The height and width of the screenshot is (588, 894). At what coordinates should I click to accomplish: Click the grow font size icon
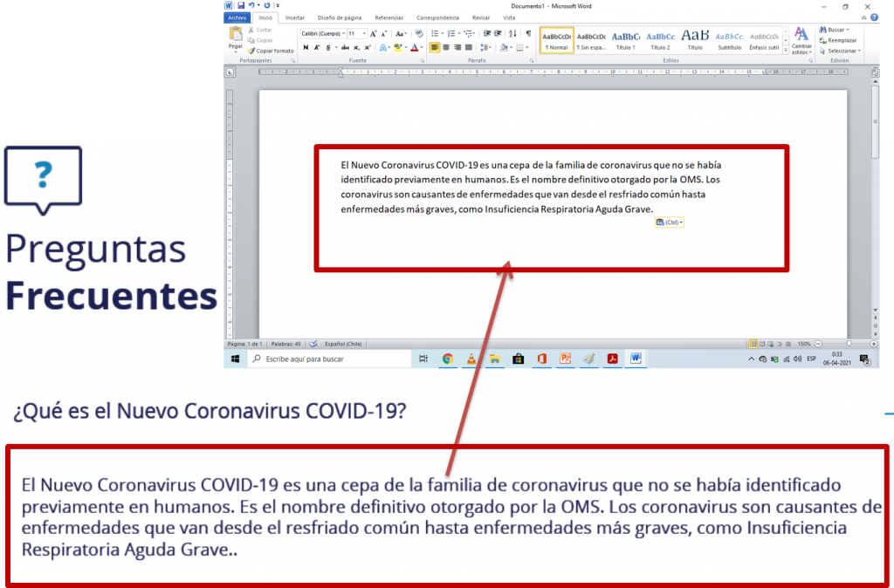pyautogui.click(x=374, y=34)
